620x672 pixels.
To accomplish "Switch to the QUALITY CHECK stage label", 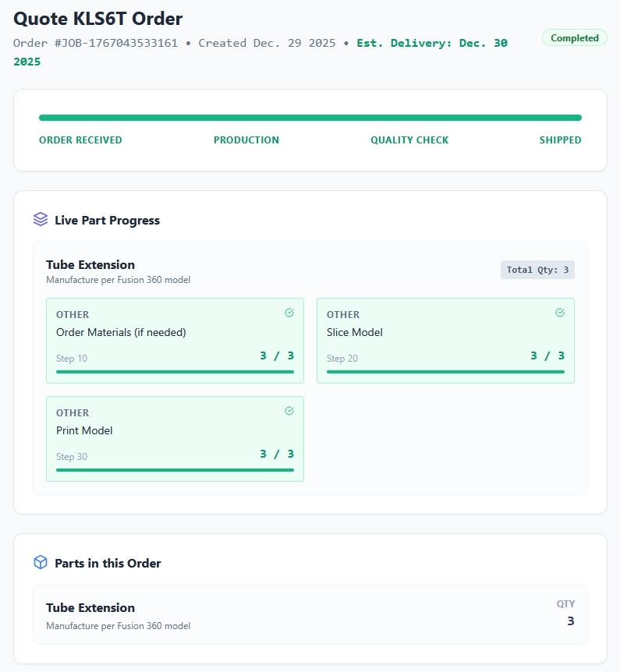I will (409, 140).
